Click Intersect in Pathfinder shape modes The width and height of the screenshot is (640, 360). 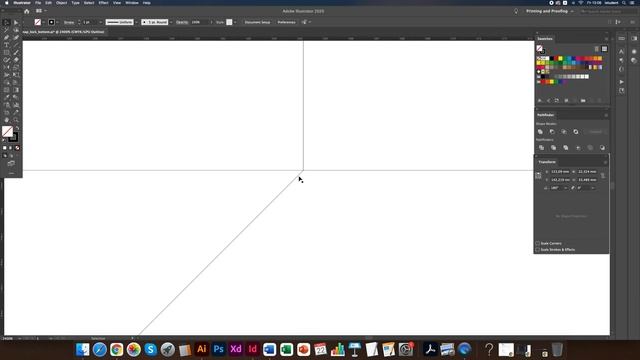(x=564, y=132)
